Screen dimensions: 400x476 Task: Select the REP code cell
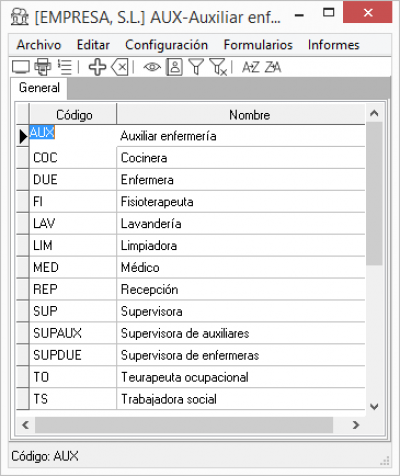73,289
